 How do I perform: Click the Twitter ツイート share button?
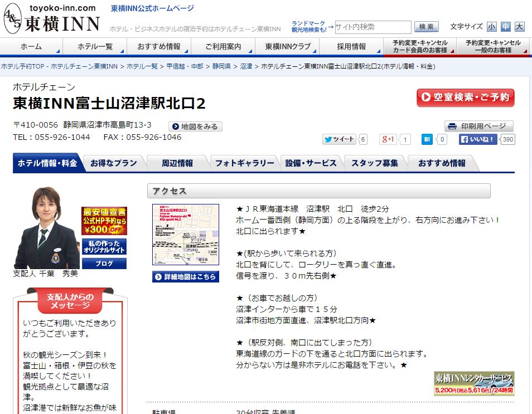(x=339, y=139)
